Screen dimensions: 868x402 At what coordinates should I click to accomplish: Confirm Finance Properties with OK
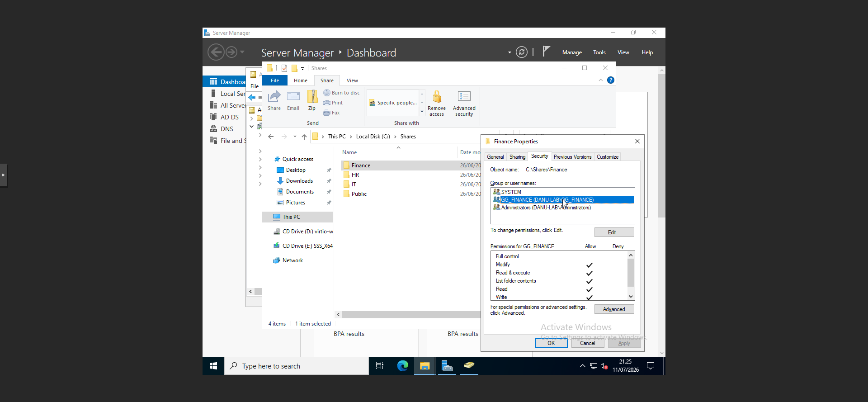pos(551,343)
